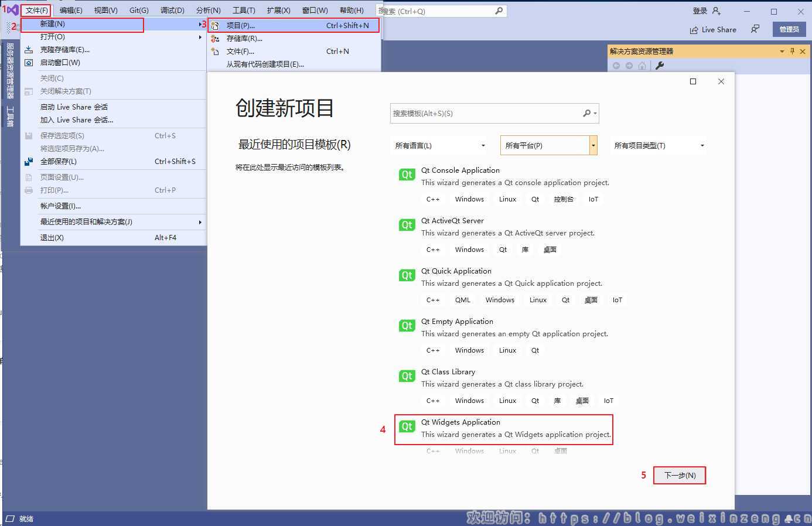The height and width of the screenshot is (526, 812).
Task: Open the 所有项目类型(T) dropdown
Action: (702, 145)
